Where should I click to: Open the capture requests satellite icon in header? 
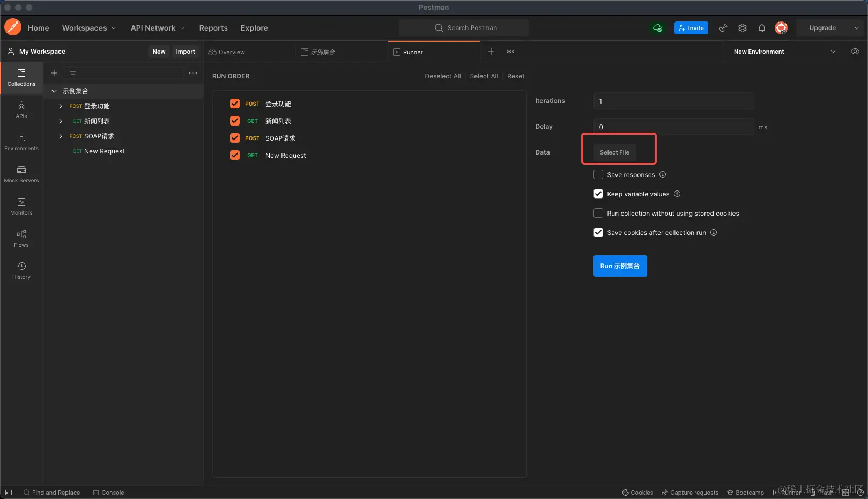[x=723, y=28]
